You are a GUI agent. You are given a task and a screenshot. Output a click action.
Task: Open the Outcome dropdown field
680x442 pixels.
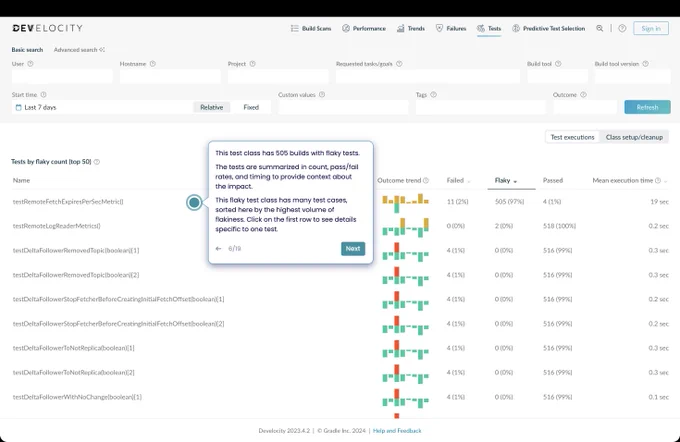585,107
